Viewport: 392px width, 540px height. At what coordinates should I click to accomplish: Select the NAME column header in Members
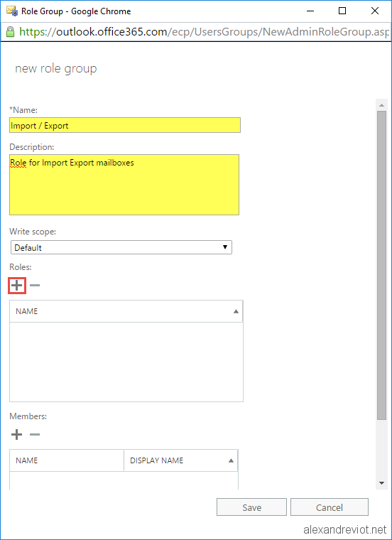click(67, 460)
